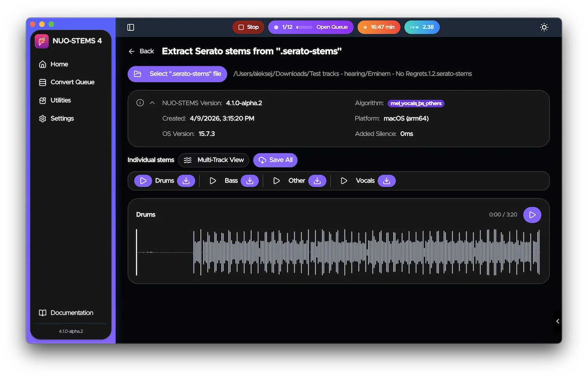Viewport: 588px width, 378px height.
Task: Play the Bass stem
Action: pos(213,181)
